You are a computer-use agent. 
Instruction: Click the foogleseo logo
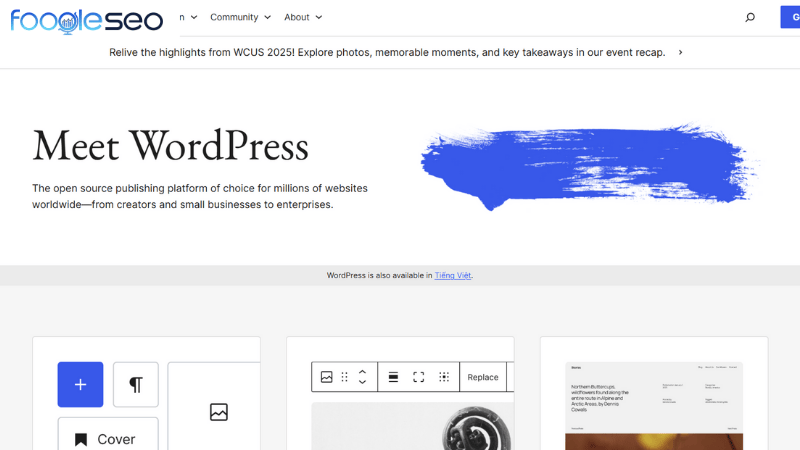point(87,20)
